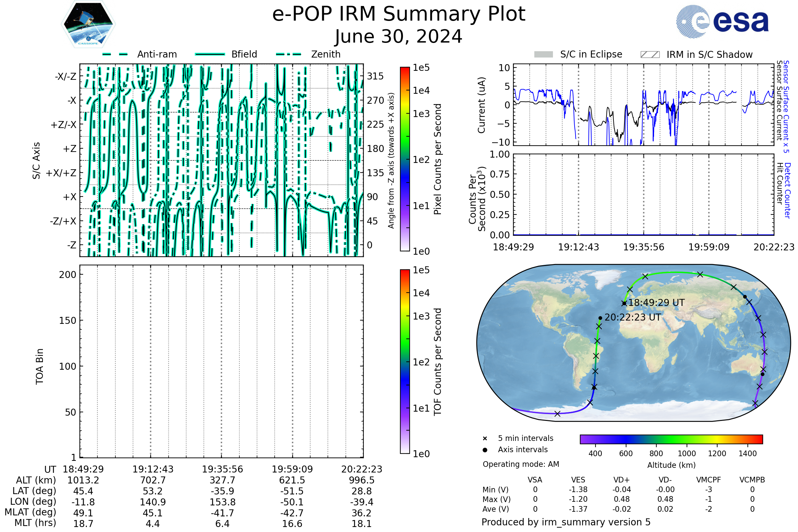Click the Zenith dash-dot legend line
This screenshot has width=798, height=532.
(x=289, y=54)
